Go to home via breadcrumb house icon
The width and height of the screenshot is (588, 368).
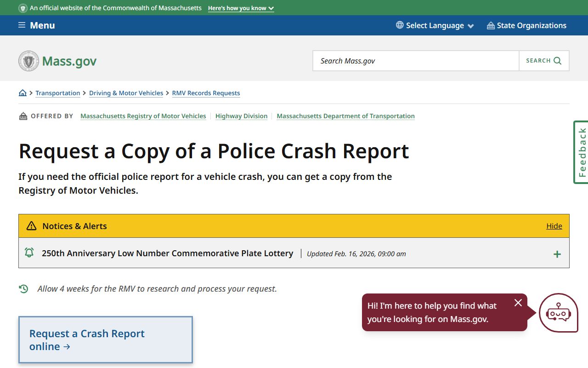click(23, 93)
